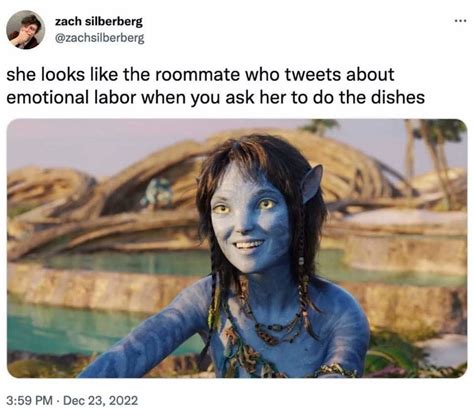Click the character's outstretched blue arm

click(x=147, y=337)
